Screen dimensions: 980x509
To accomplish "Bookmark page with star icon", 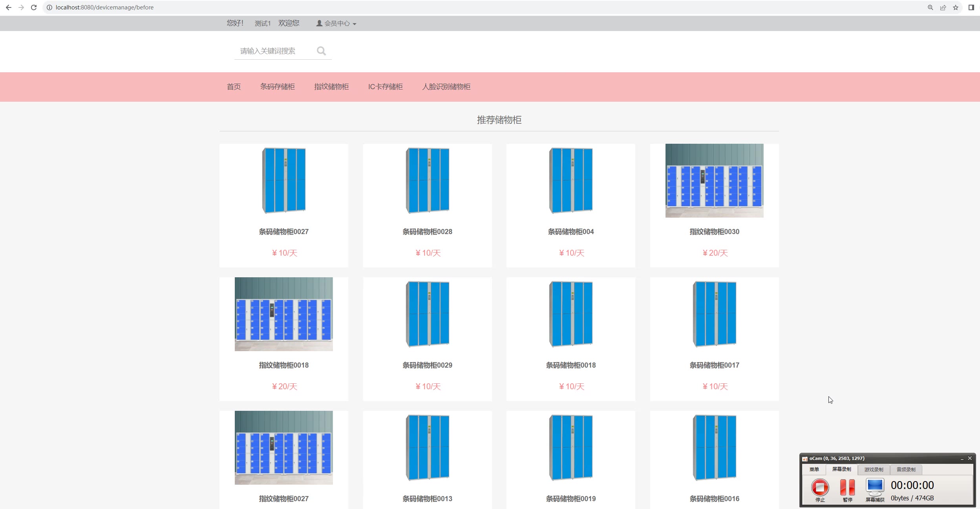I will click(x=956, y=7).
